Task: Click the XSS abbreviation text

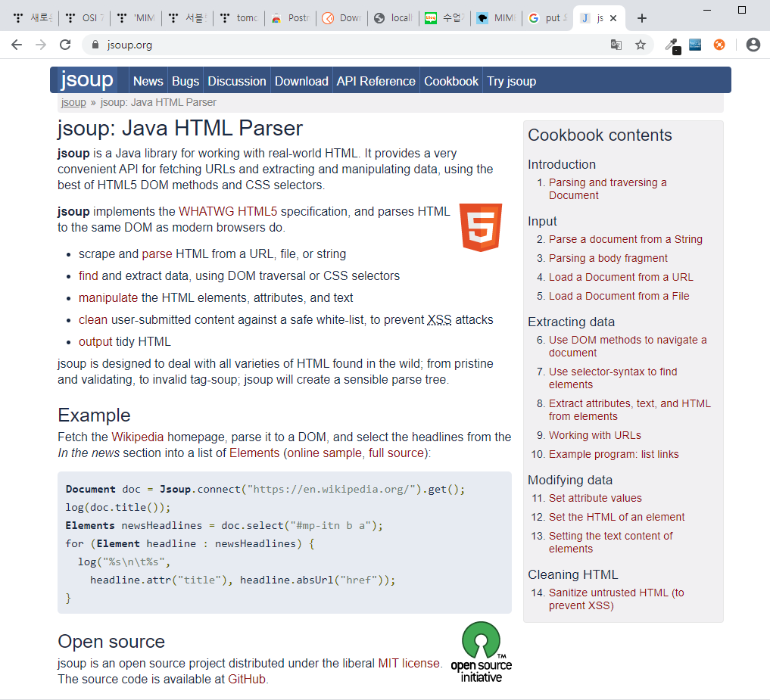Action: (x=439, y=319)
